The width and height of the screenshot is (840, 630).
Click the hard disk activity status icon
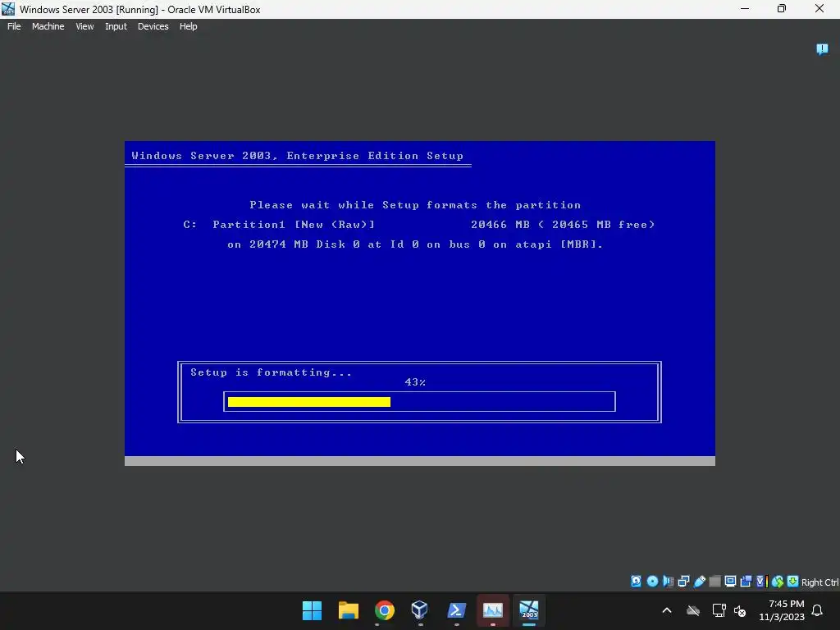[x=636, y=582]
